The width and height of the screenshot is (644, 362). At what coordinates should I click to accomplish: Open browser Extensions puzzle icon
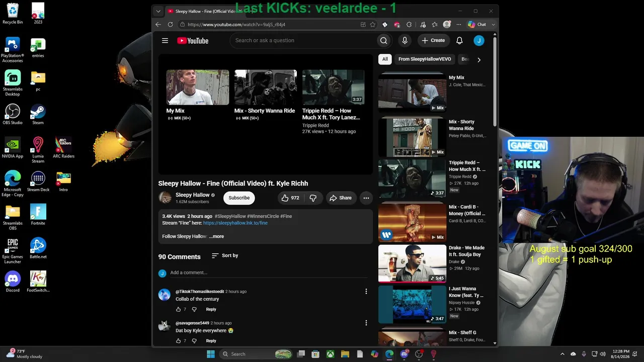click(409, 25)
